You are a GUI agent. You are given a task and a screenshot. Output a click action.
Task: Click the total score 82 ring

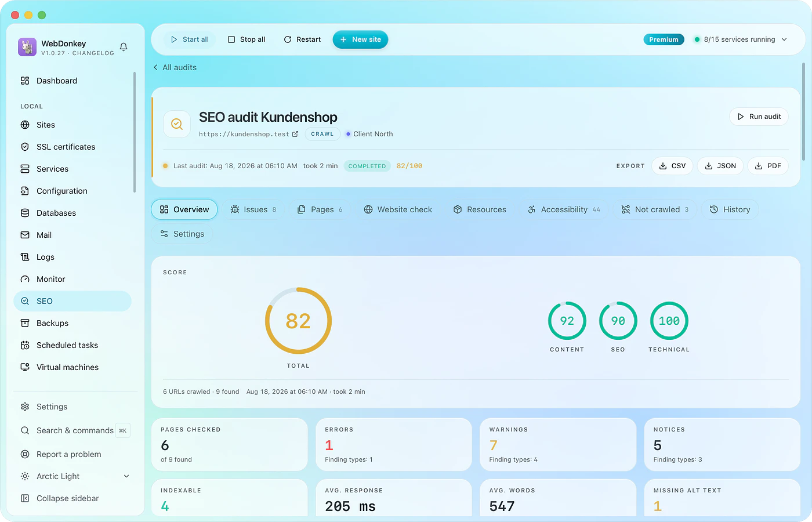[298, 321]
